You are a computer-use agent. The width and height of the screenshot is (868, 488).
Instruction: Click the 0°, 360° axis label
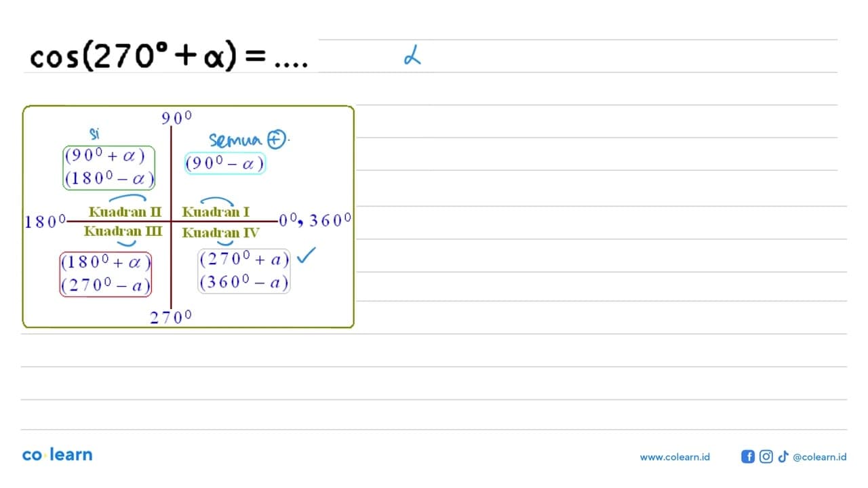point(315,220)
